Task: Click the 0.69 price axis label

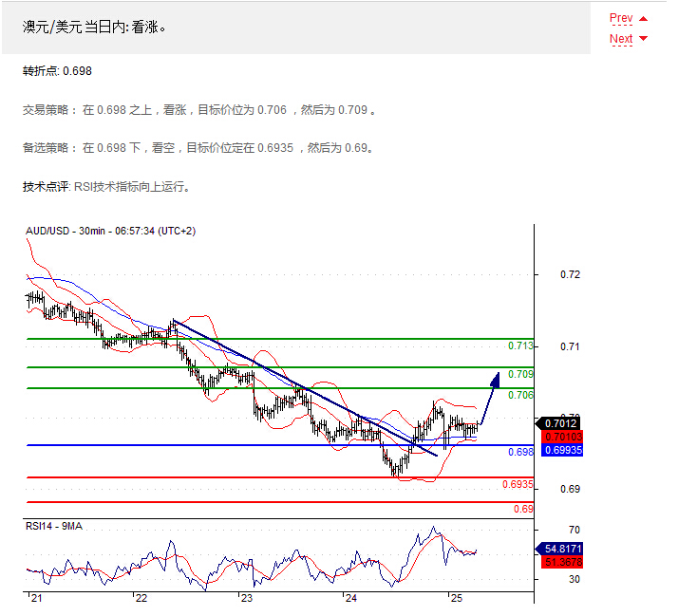Action: 570,489
